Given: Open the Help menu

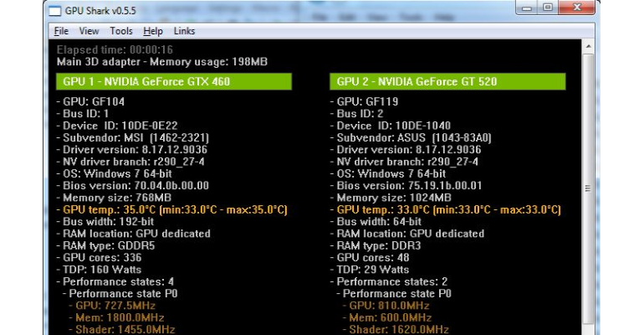Looking at the screenshot, I should tap(153, 31).
